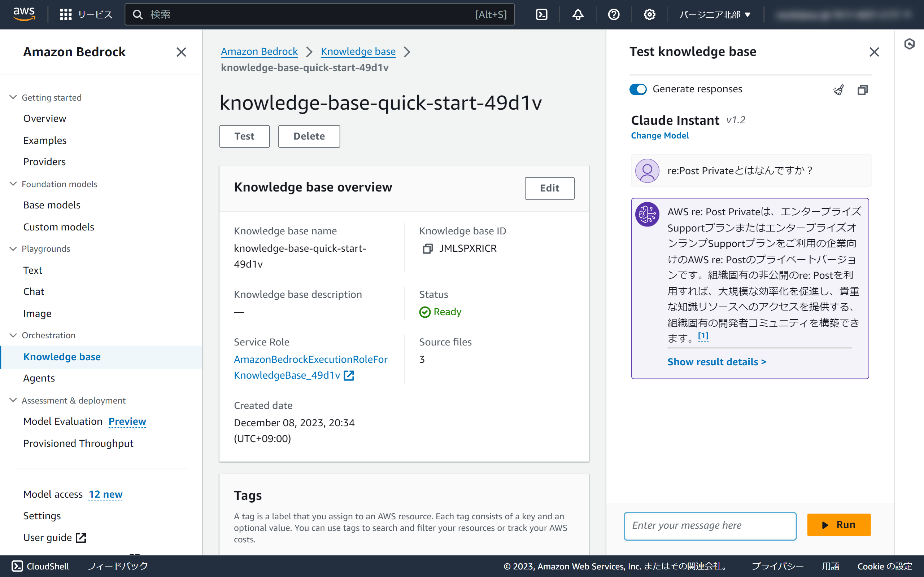Open the バージニア北部 region dropdown
Screen dimensions: 924x577
715,14
